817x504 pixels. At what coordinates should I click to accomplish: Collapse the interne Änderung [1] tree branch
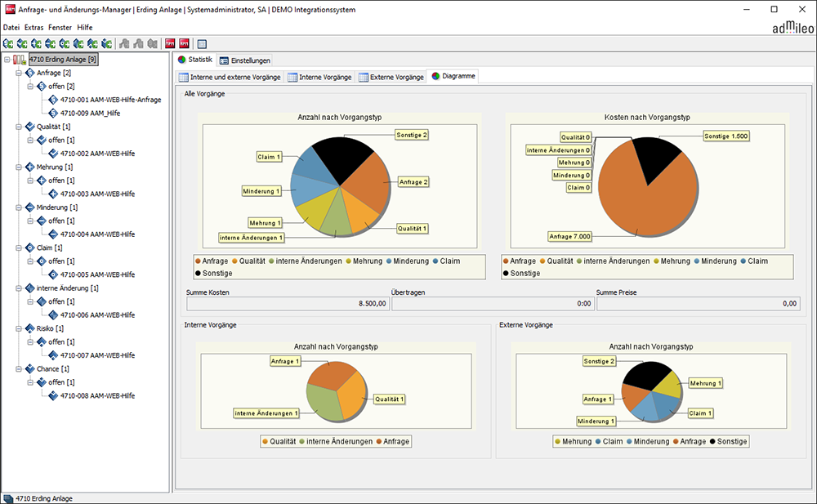click(19, 288)
